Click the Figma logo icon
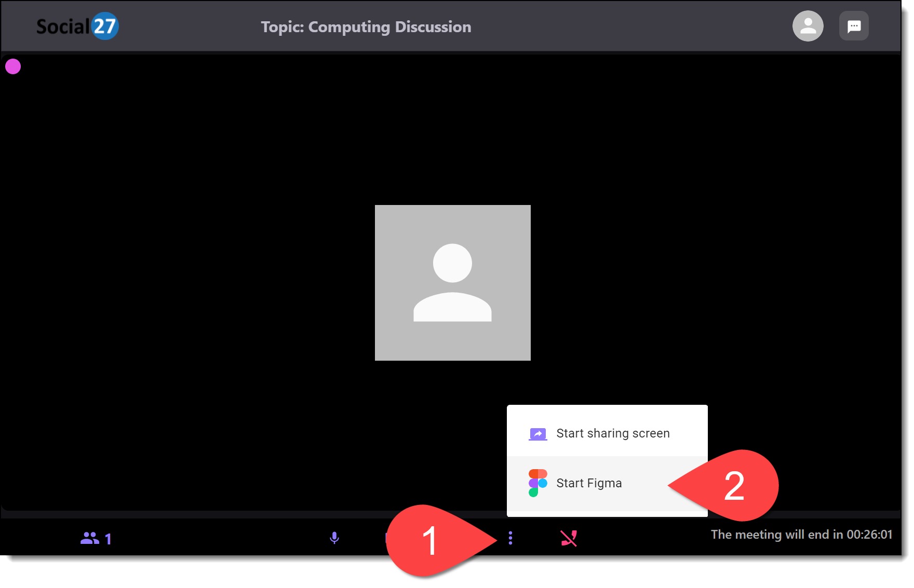 click(x=537, y=483)
